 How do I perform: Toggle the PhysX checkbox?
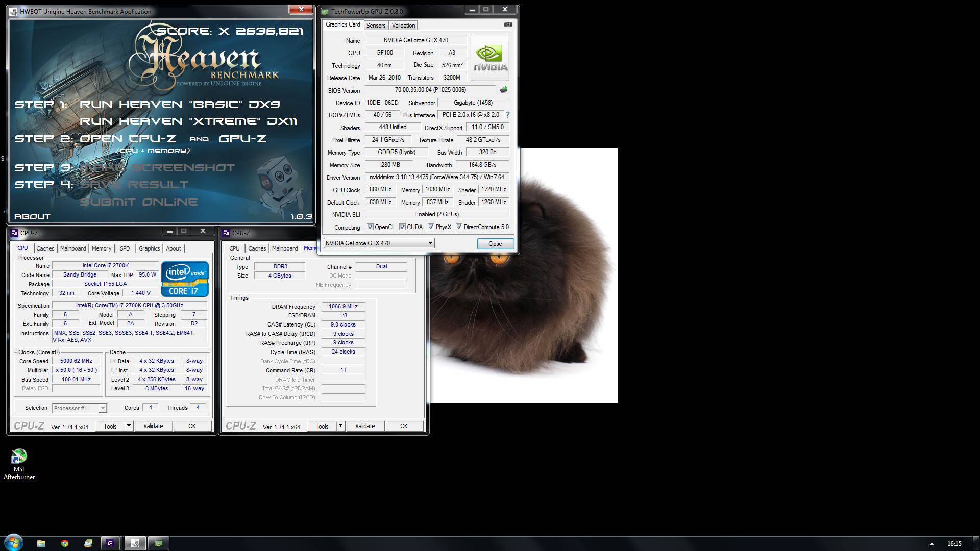coord(431,227)
